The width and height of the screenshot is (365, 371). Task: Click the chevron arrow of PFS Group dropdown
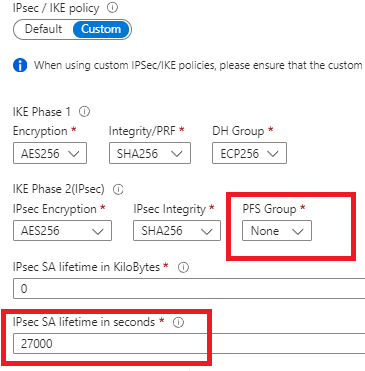[297, 231]
